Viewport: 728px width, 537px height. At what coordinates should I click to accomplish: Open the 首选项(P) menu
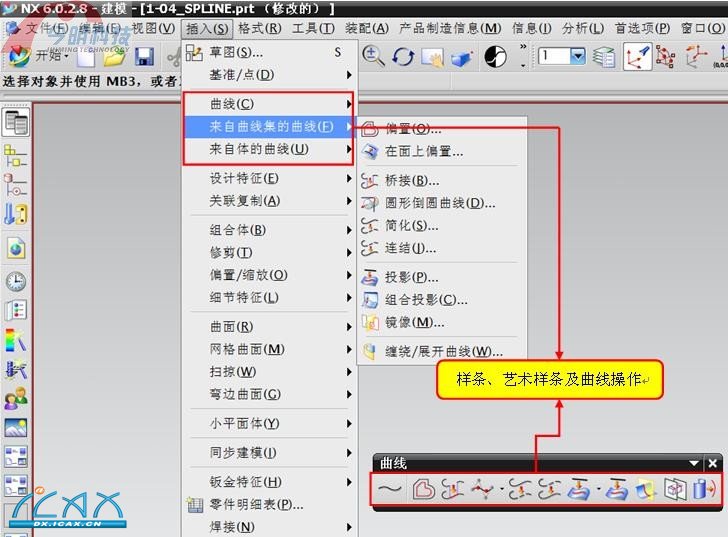(642, 28)
